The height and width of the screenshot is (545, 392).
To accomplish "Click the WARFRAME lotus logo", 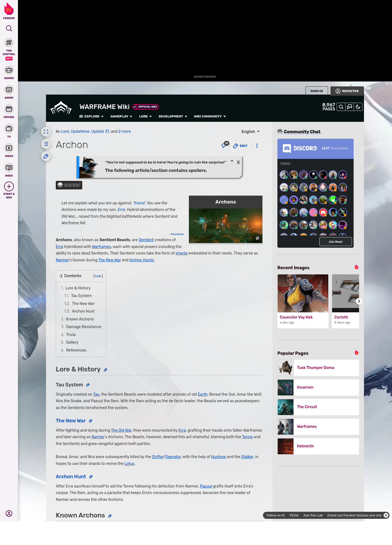I will (61, 108).
